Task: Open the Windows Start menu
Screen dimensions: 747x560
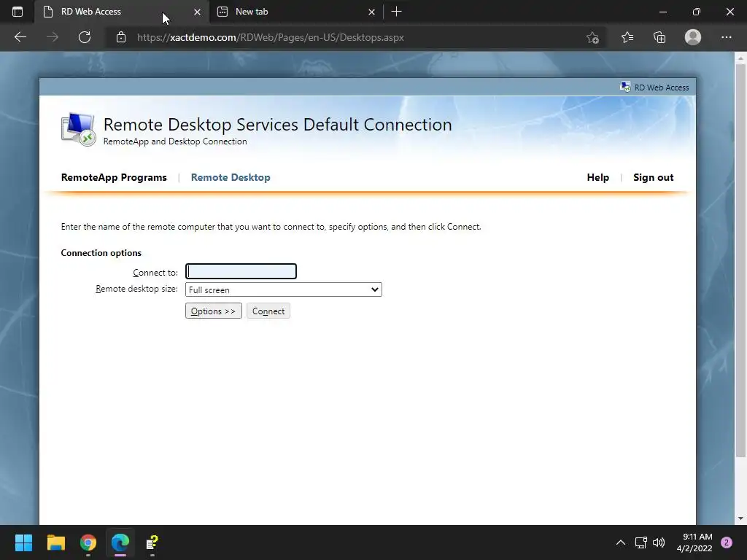Action: point(23,542)
